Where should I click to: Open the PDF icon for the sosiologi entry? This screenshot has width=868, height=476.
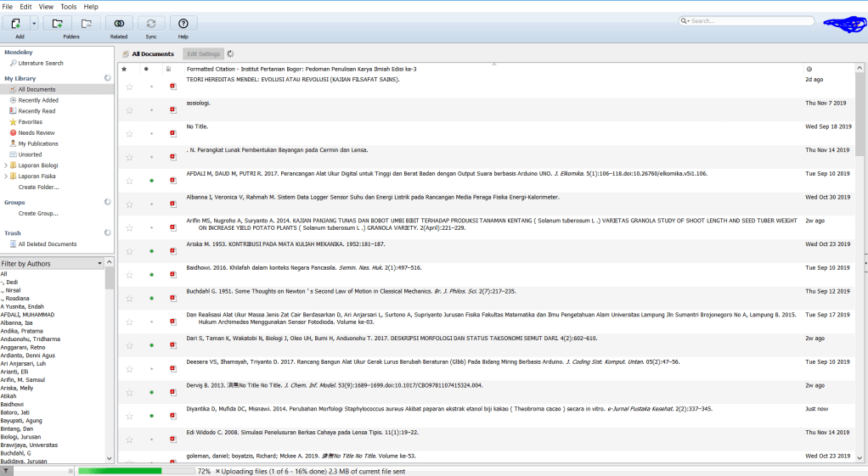tap(173, 109)
